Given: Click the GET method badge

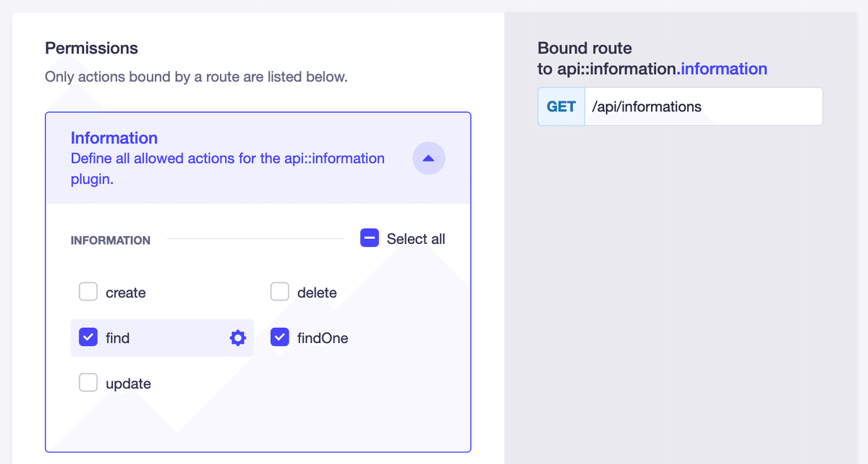Looking at the screenshot, I should point(561,106).
